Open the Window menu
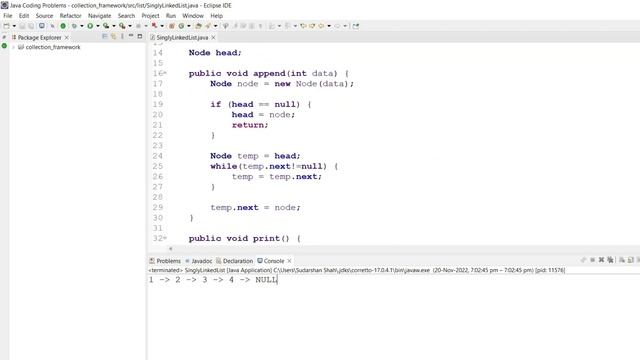640x360 pixels. point(193,16)
